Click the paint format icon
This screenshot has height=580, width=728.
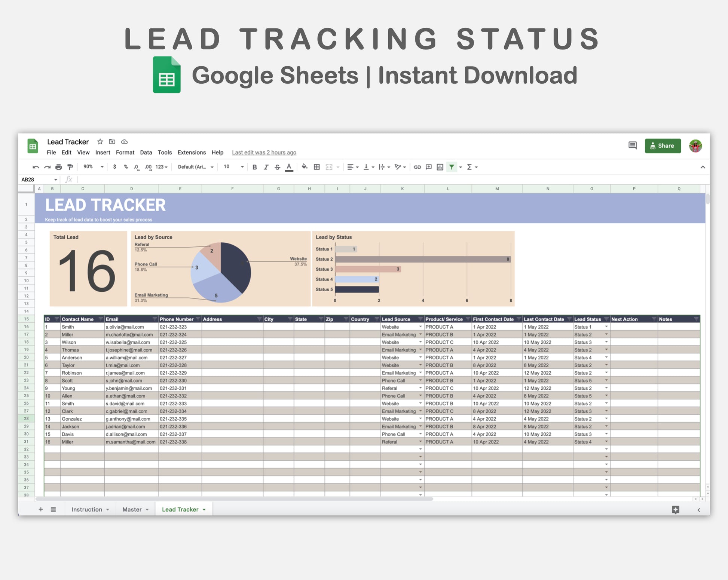point(70,167)
